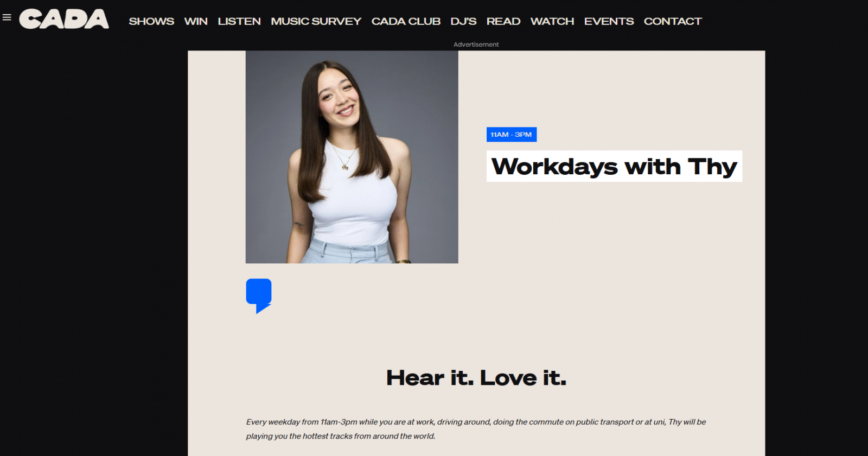Click the photo of host Thy
Screen dimensions: 868x456
(352, 157)
